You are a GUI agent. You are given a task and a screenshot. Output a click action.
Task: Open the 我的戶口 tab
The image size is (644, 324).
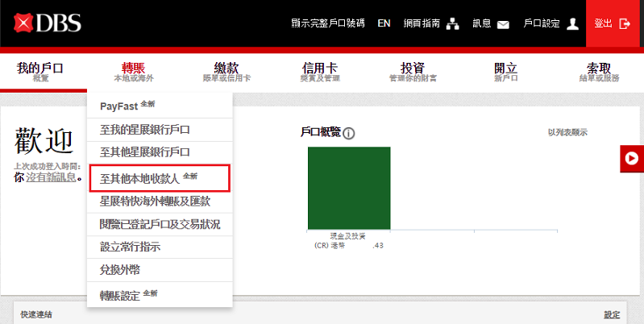(x=39, y=71)
